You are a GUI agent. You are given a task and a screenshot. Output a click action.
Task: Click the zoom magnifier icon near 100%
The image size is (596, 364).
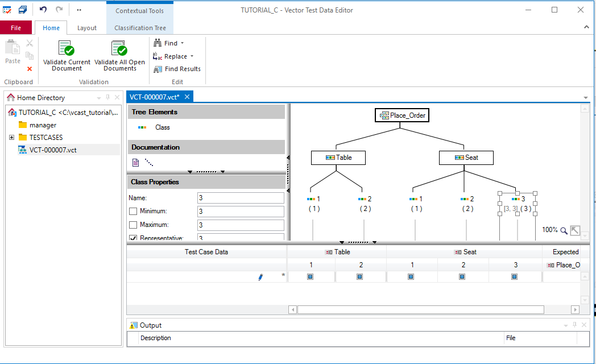(x=565, y=230)
